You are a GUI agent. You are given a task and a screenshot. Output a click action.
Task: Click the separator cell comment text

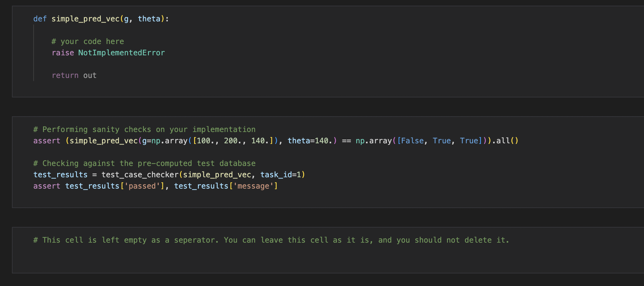tap(270, 240)
